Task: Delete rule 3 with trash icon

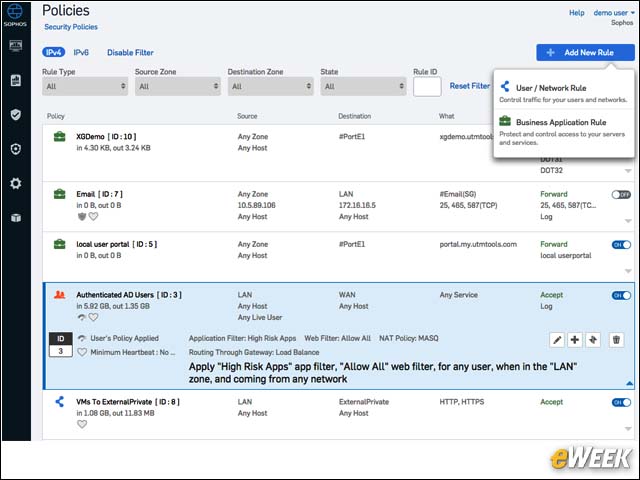Action: 616,340
